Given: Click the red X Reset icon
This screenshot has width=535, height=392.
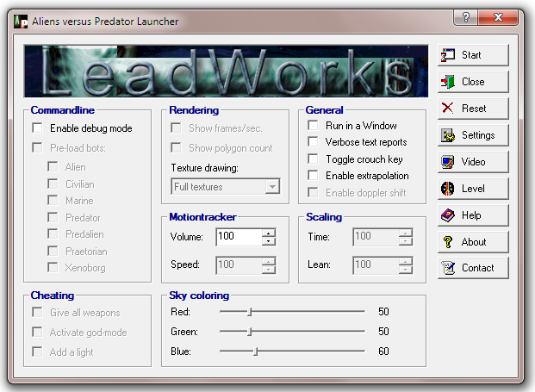Looking at the screenshot, I should (x=448, y=109).
